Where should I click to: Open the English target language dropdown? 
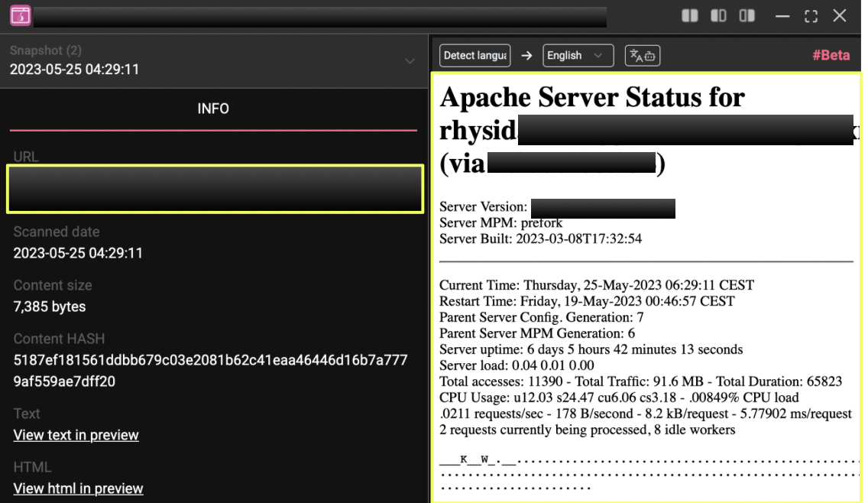click(578, 56)
